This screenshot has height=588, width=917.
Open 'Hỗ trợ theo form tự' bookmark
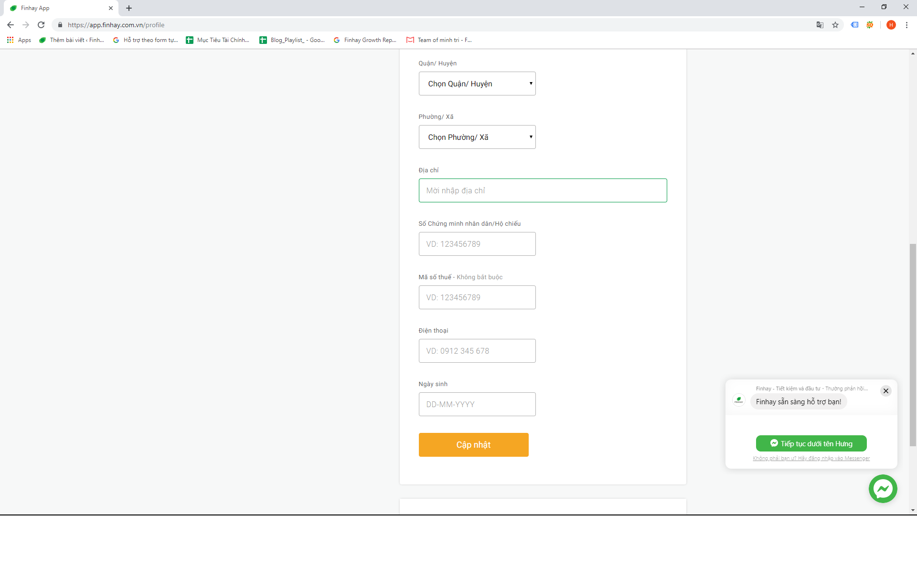[x=146, y=40]
